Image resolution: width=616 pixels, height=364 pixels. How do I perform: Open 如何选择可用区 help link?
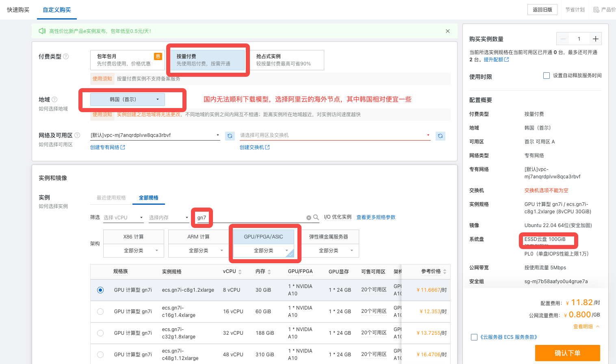point(56,145)
